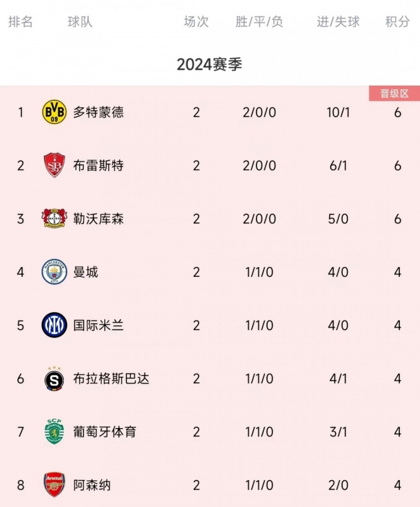This screenshot has width=420, height=507.
Task: Click the Manchester City club badge
Action: pos(54,272)
